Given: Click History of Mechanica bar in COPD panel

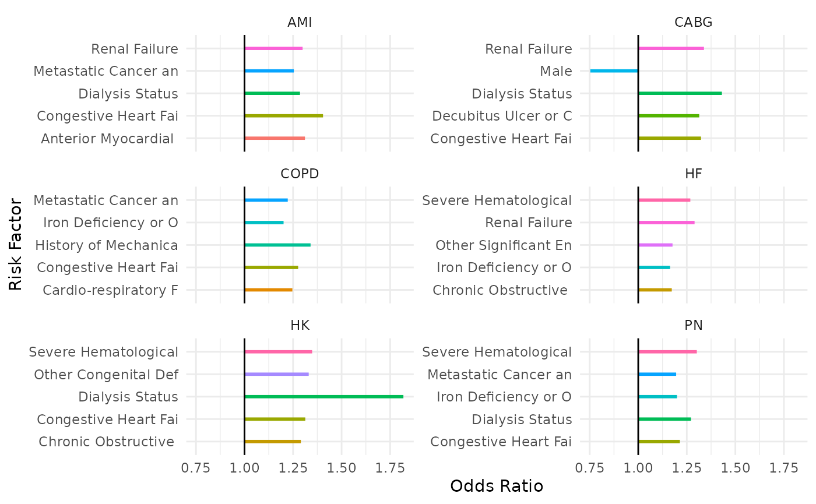Looking at the screenshot, I should point(277,245).
